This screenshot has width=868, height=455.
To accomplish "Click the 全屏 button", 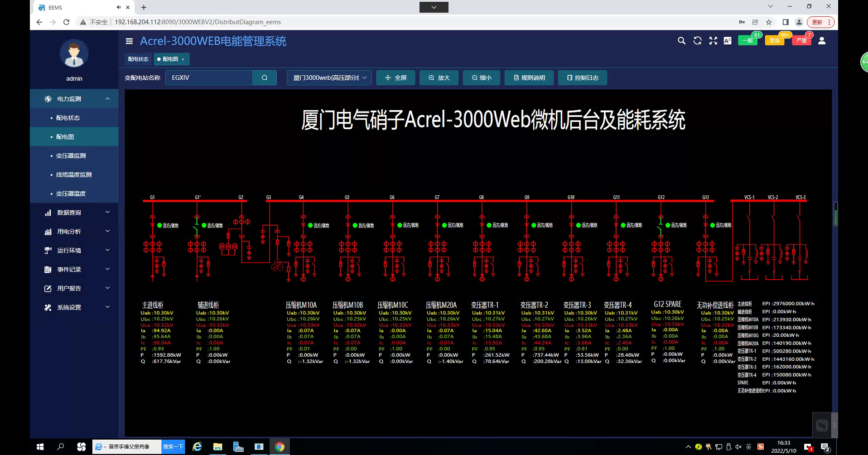I will point(395,78).
